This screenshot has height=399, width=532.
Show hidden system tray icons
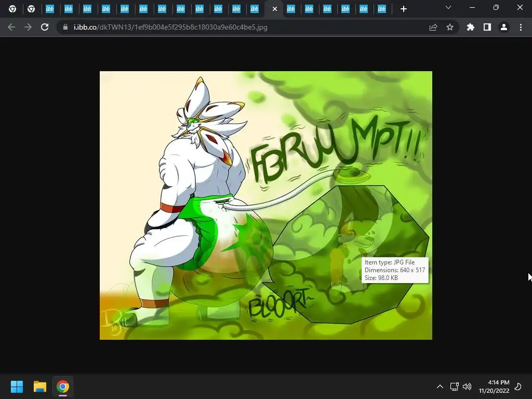tap(440, 387)
